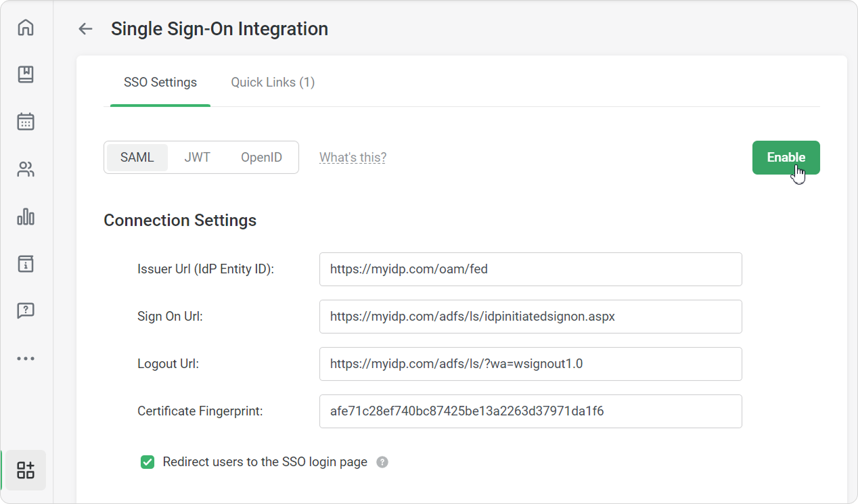Open the What's this? link
This screenshot has height=504, width=858.
coord(353,158)
